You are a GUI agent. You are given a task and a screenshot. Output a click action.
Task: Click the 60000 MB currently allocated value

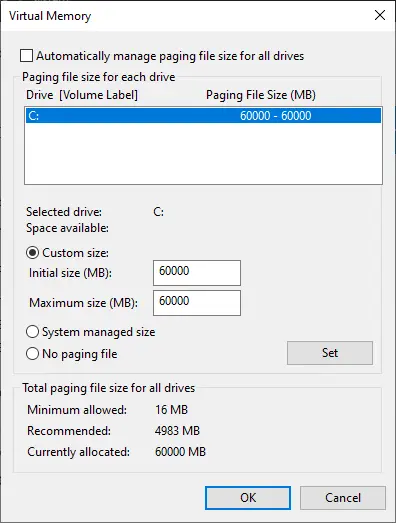pos(180,452)
